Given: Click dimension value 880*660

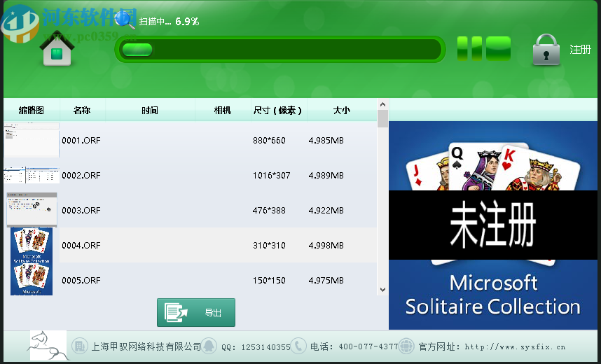Looking at the screenshot, I should point(269,141).
